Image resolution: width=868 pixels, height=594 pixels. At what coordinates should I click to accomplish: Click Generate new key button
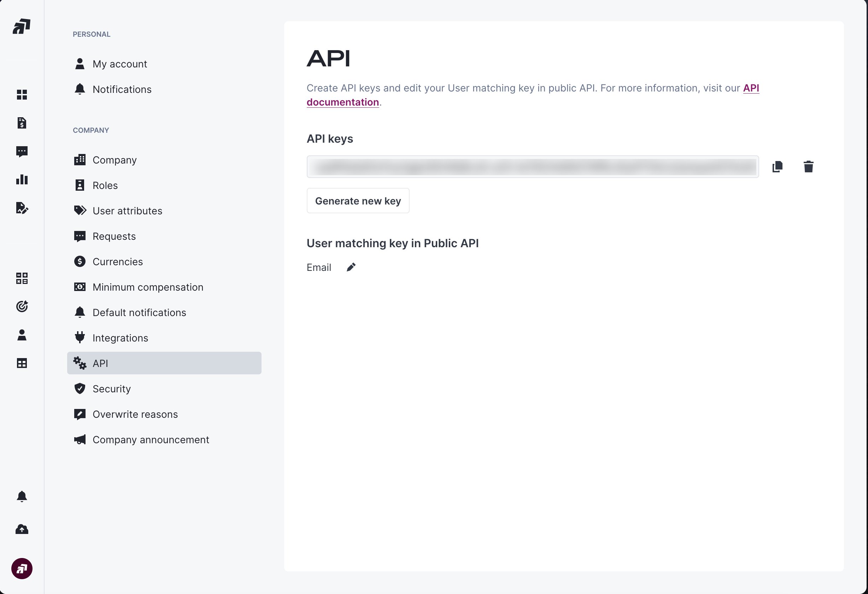[x=358, y=201]
